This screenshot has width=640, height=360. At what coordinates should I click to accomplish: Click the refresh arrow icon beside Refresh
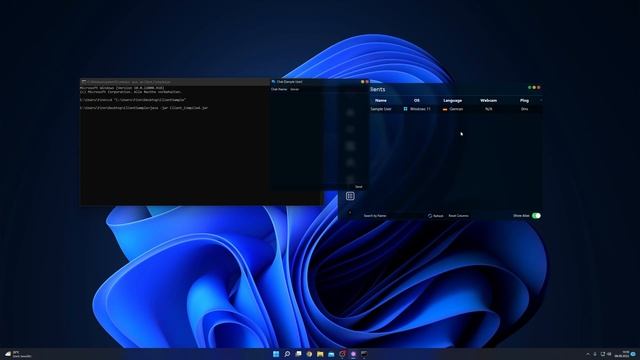click(430, 216)
